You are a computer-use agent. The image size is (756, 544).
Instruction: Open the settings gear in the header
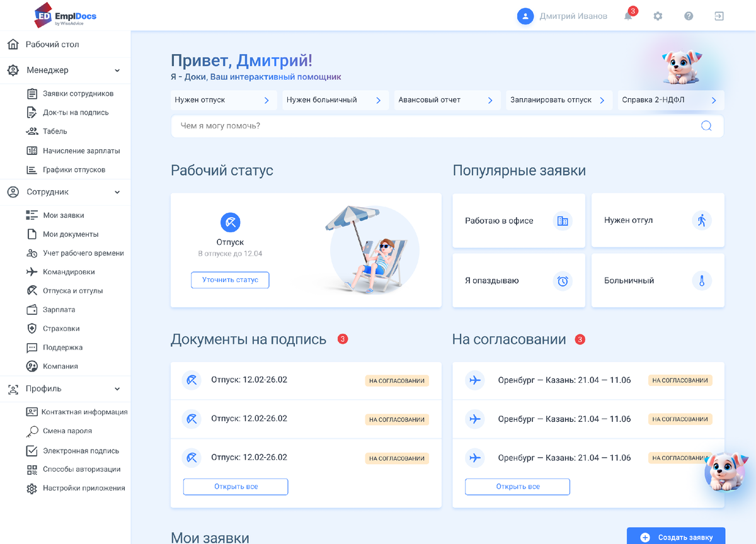coord(658,16)
